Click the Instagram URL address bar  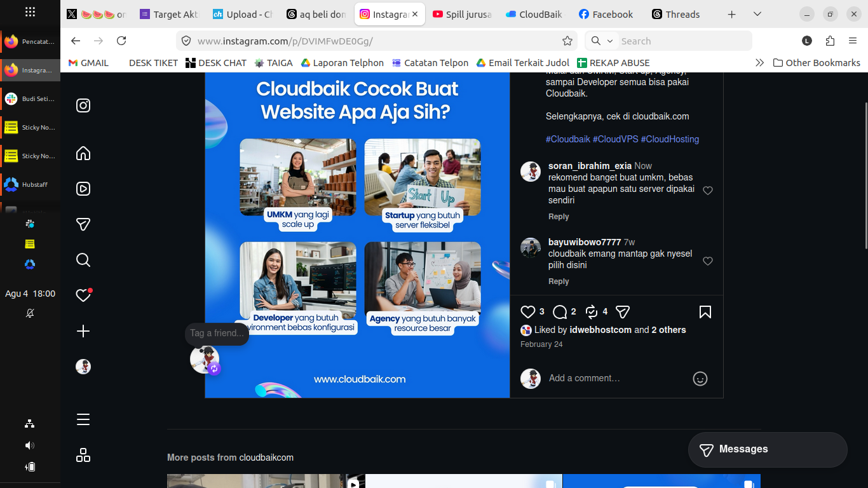375,41
